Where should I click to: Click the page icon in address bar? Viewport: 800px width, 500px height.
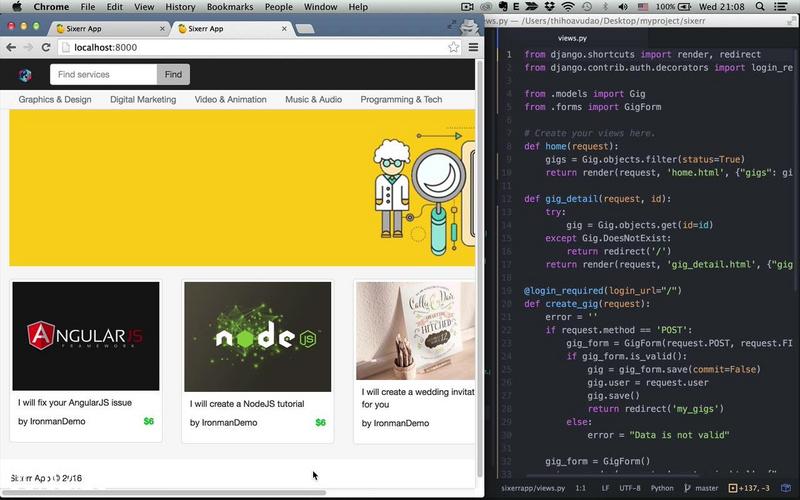(x=65, y=47)
